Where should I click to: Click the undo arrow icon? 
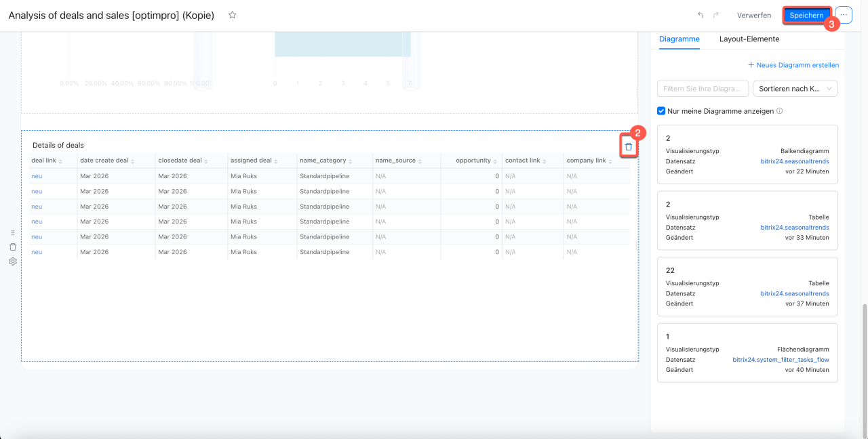(701, 15)
